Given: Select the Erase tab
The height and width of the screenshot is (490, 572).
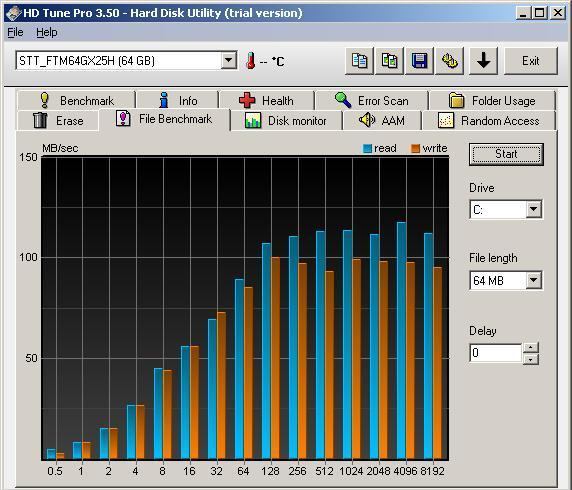Looking at the screenshot, I should point(58,120).
